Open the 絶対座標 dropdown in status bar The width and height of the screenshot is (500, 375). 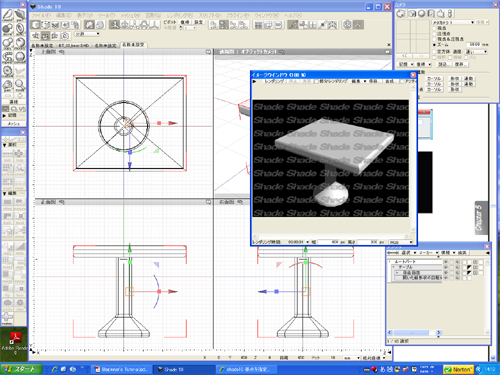[x=374, y=358]
